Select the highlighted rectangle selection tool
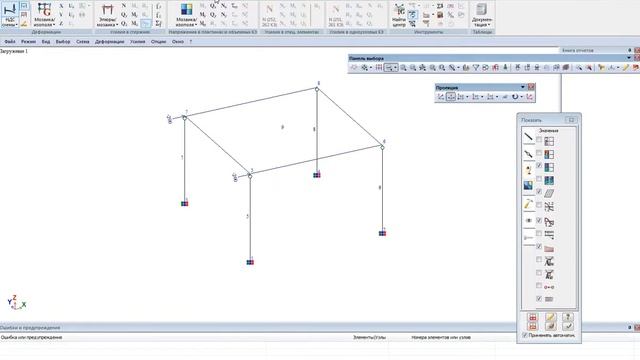Screen dimensions: 640x360 tap(389, 68)
